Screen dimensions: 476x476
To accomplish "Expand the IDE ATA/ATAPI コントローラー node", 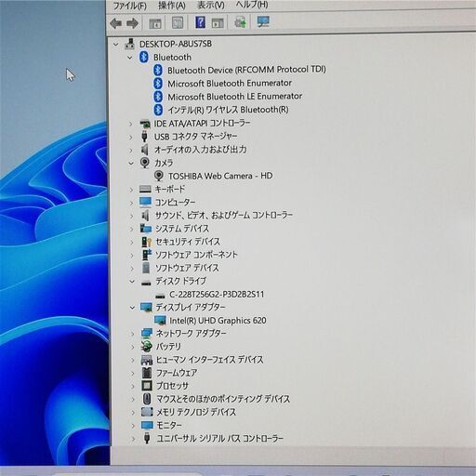I will point(130,124).
